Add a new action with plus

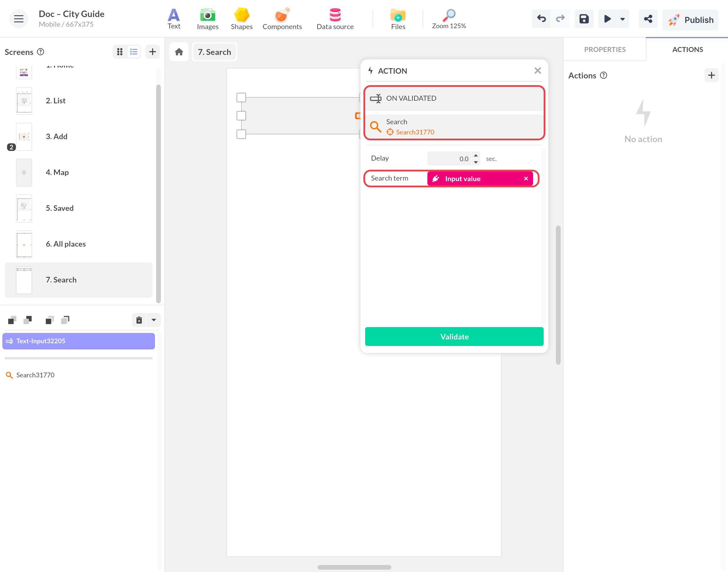coord(711,75)
